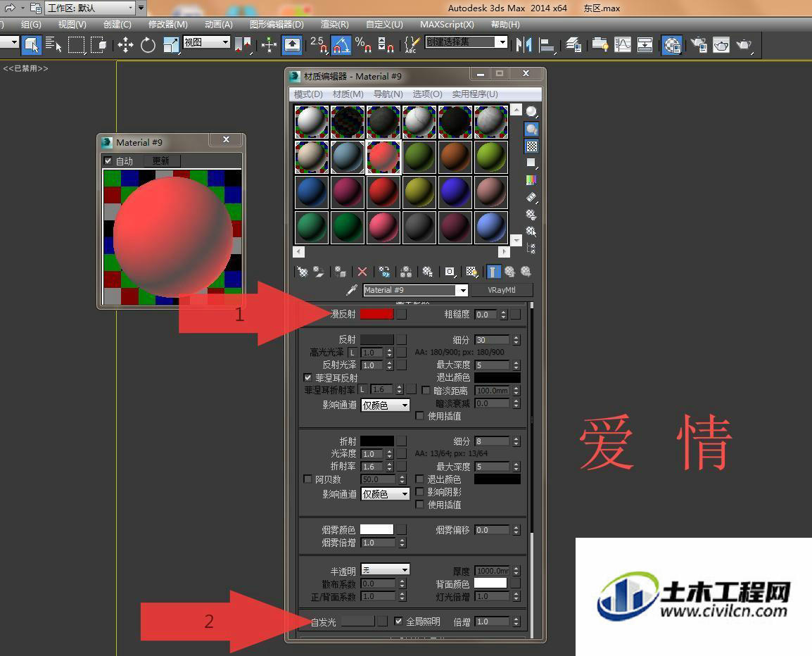
Task: Enable 使用插值 checkbox under 影响阴影
Action: coord(419,504)
